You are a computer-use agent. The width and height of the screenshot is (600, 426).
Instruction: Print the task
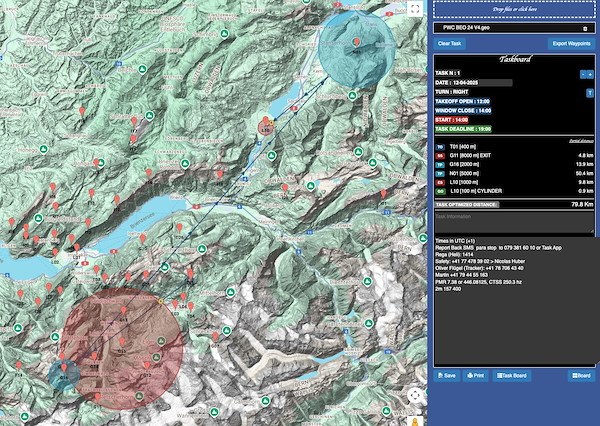click(x=475, y=376)
